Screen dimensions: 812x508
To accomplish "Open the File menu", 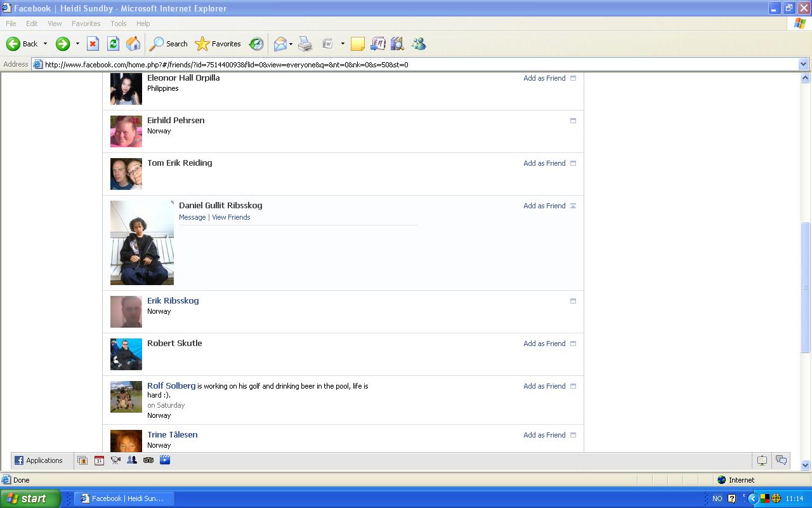I will [x=11, y=23].
